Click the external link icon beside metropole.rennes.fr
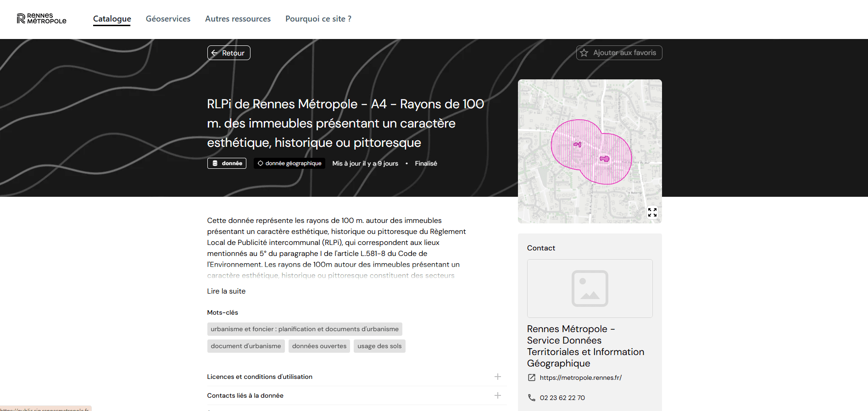The image size is (868, 411). pyautogui.click(x=532, y=378)
